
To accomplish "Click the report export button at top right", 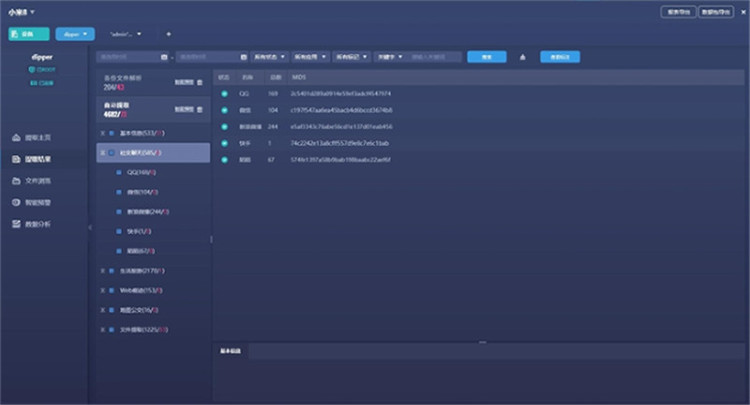I will [x=676, y=12].
